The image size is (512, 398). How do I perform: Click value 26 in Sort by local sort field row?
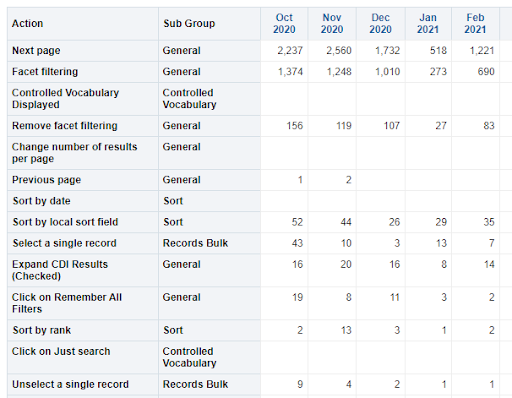click(394, 222)
